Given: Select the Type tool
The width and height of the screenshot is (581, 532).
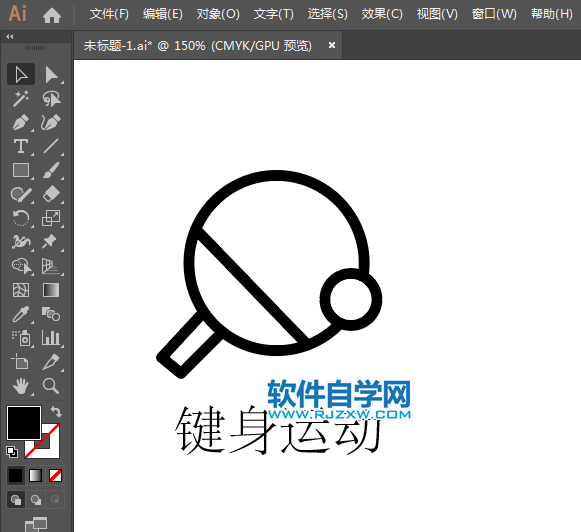Looking at the screenshot, I should click(21, 146).
